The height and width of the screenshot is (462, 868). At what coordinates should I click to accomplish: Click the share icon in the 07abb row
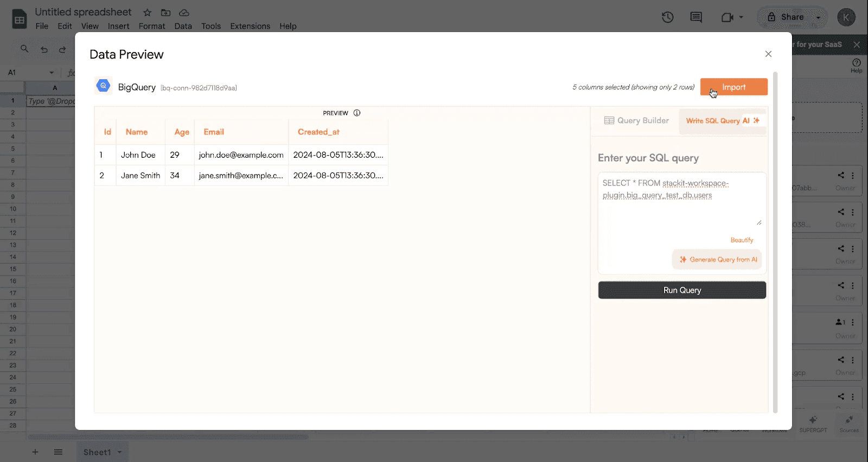[x=841, y=175]
